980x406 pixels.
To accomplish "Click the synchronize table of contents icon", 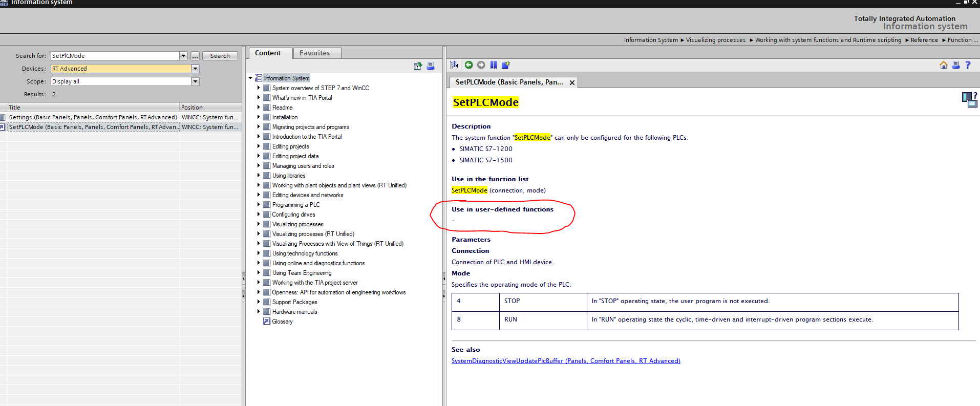I will click(454, 65).
